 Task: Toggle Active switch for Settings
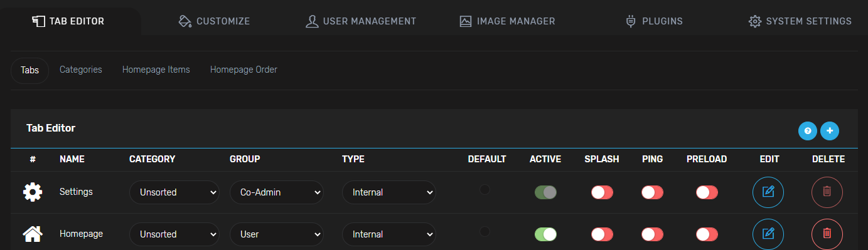pos(545,192)
